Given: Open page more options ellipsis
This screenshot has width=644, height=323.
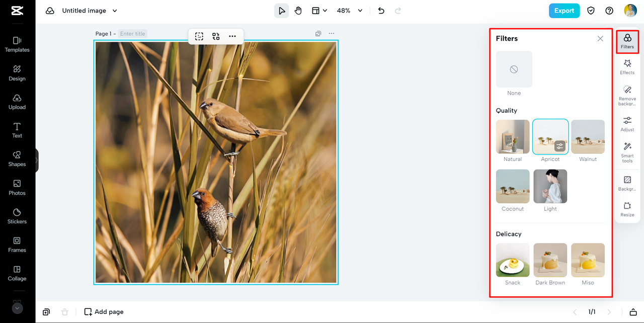Looking at the screenshot, I should click(x=332, y=34).
